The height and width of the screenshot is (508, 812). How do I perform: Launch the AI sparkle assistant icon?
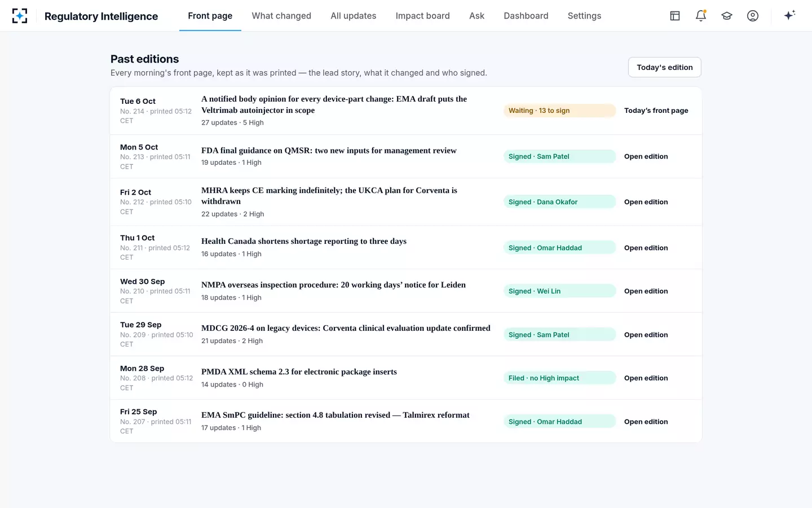[x=789, y=15]
